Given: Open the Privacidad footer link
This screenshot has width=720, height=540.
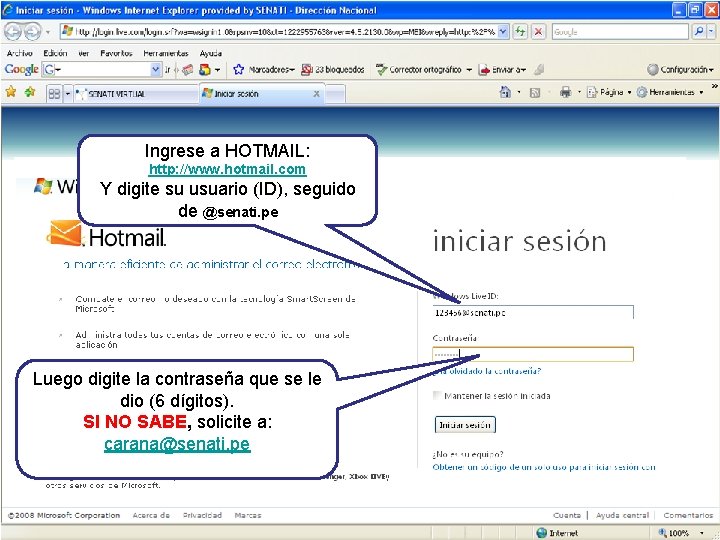Looking at the screenshot, I should pyautogui.click(x=202, y=515).
